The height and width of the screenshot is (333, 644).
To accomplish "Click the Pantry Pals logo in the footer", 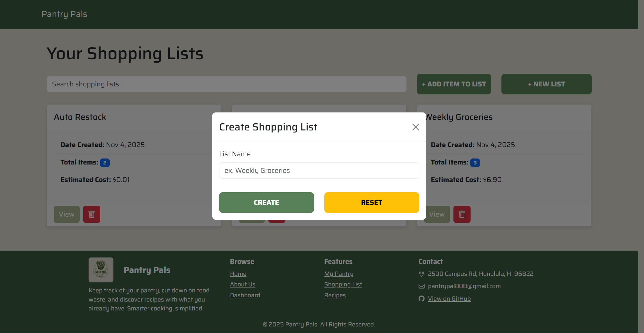I will coord(101,270).
